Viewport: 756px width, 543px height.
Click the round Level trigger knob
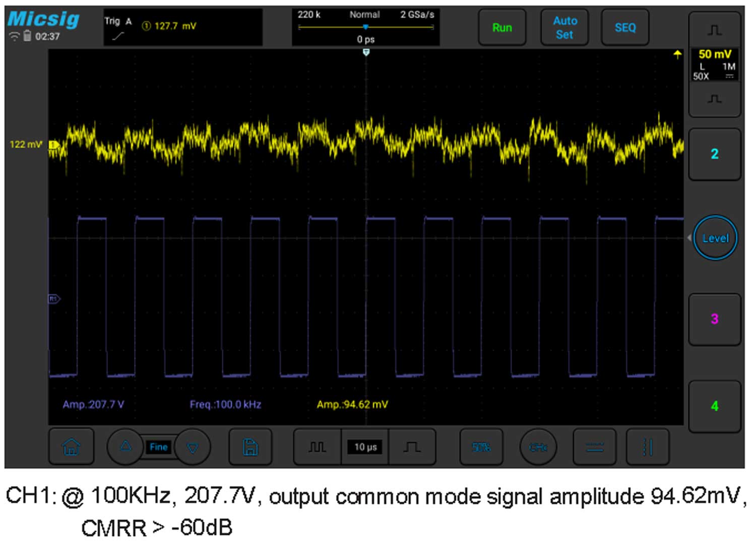tap(715, 238)
